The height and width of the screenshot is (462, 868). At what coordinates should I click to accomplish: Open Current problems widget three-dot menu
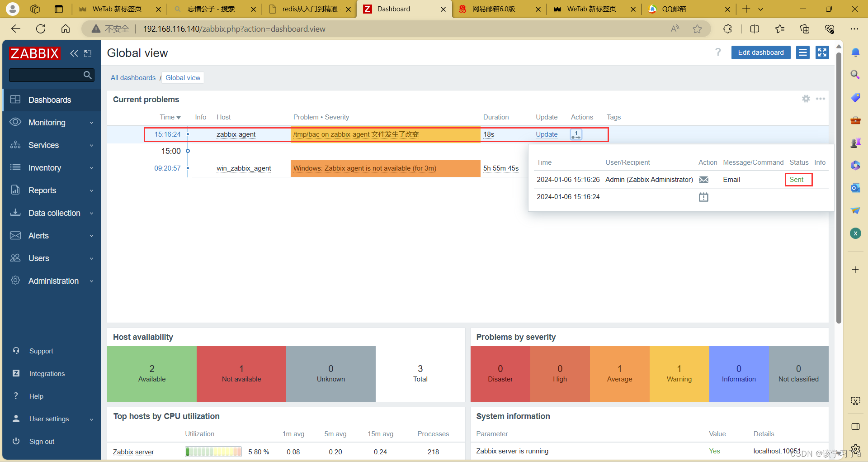click(820, 99)
